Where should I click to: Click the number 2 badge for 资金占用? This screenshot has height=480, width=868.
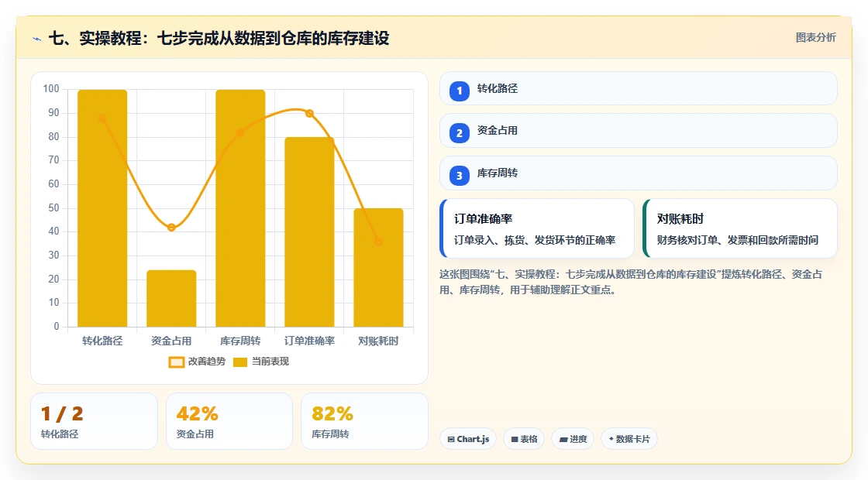coord(459,132)
